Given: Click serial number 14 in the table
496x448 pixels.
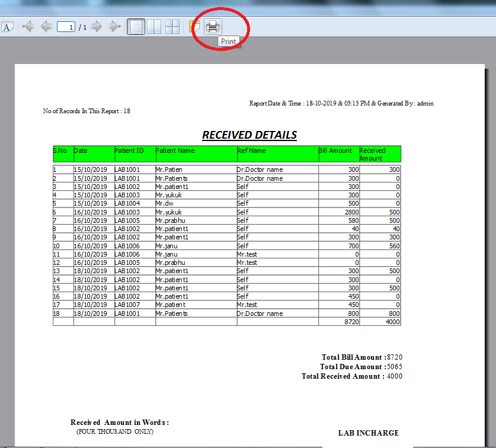Looking at the screenshot, I should (56, 280).
